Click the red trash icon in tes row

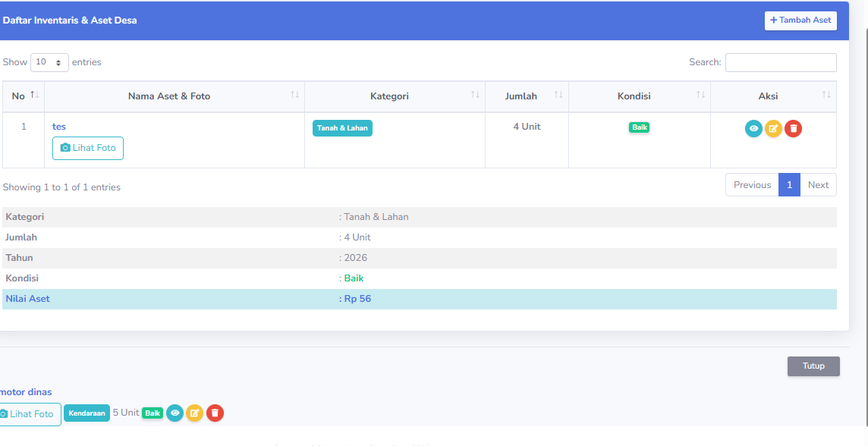pyautogui.click(x=793, y=129)
